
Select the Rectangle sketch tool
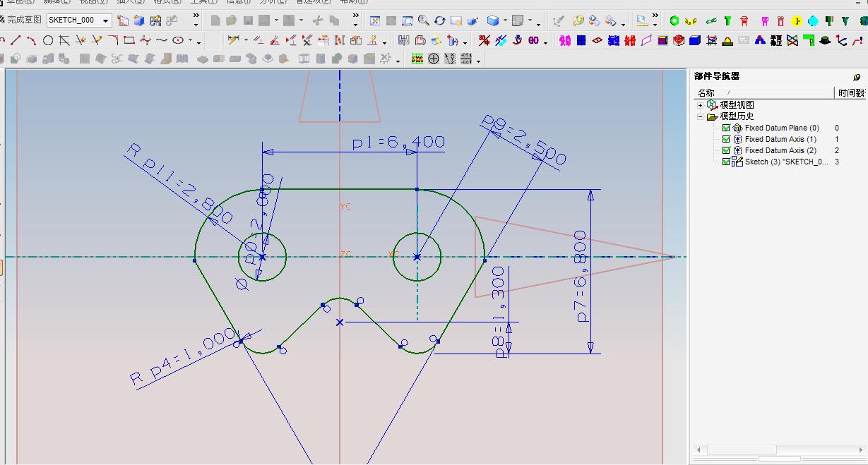129,40
